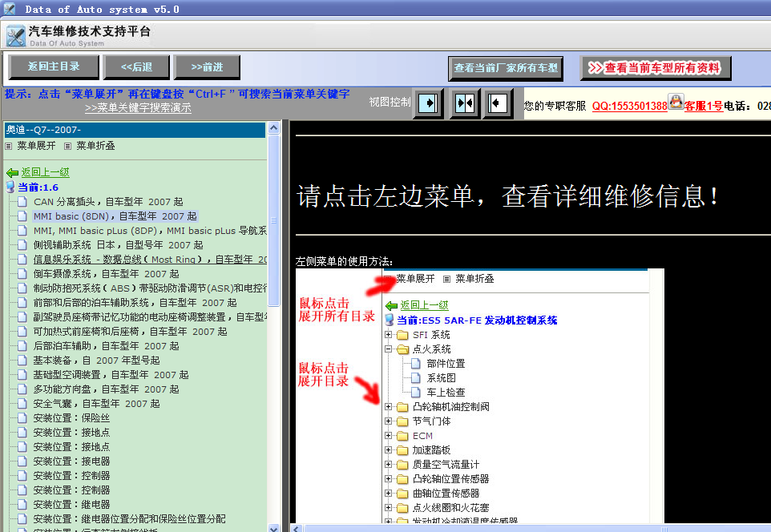Click demo 返回上一级 link in right pane
Screen dimensions: 771x532
[x=424, y=304]
